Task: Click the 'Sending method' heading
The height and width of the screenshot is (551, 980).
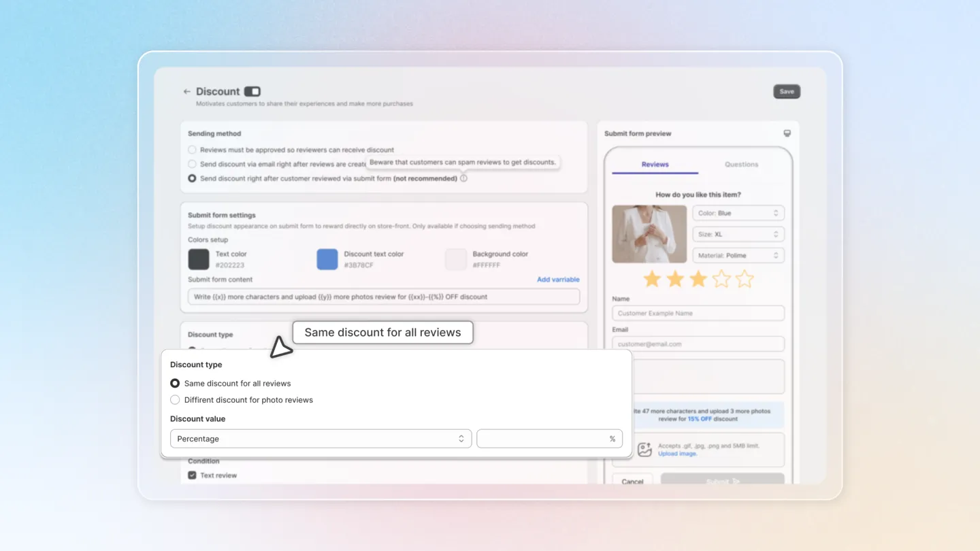Action: coord(214,133)
